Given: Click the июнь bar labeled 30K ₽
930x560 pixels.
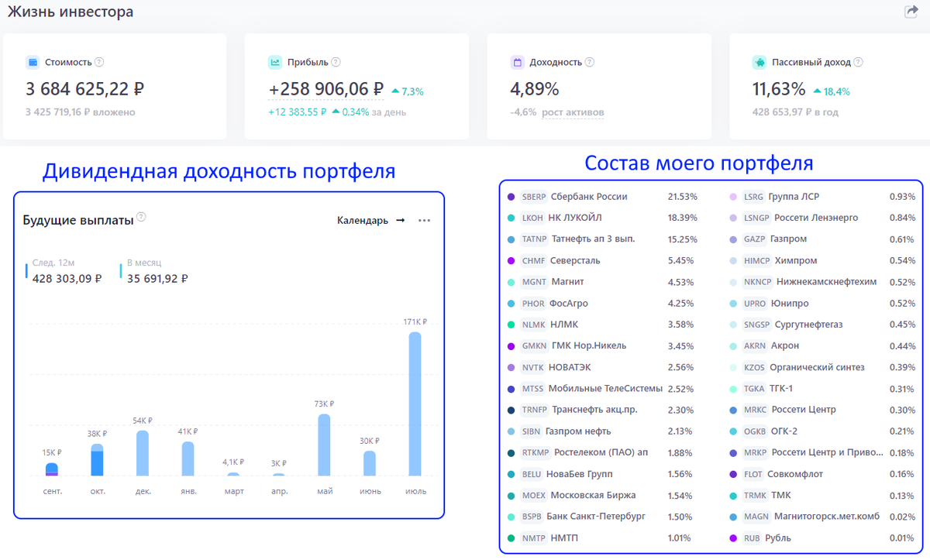Looking at the screenshot, I should pyautogui.click(x=370, y=463).
